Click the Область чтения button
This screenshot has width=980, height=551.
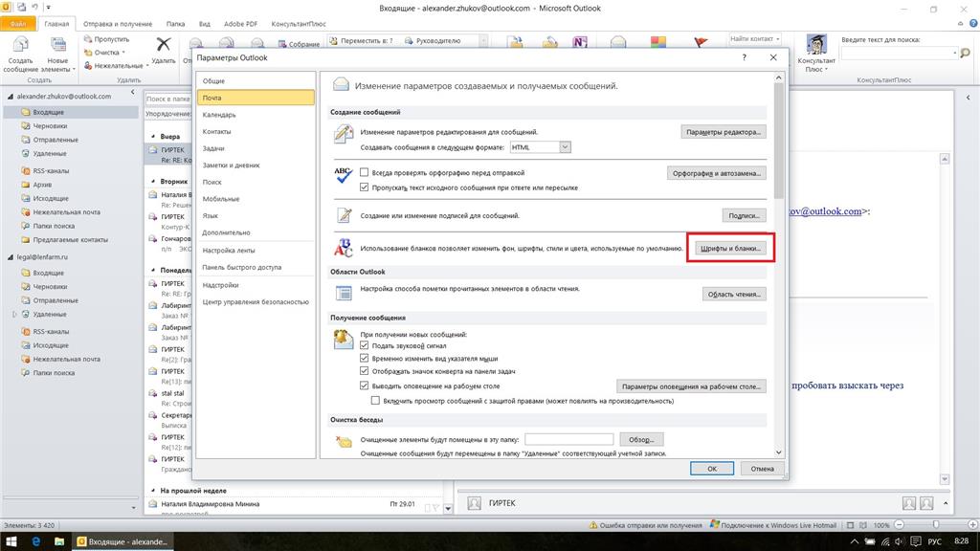tap(734, 295)
